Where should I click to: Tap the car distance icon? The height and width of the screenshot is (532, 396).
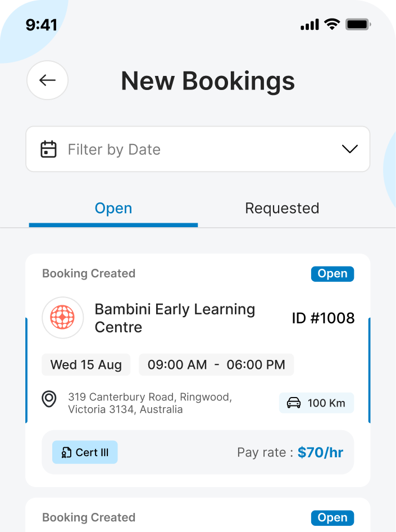294,403
